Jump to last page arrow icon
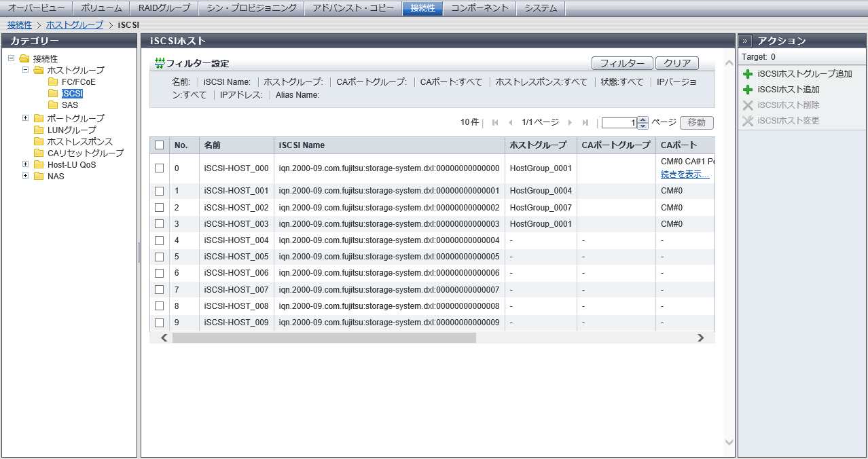This screenshot has width=868, height=459. (585, 123)
